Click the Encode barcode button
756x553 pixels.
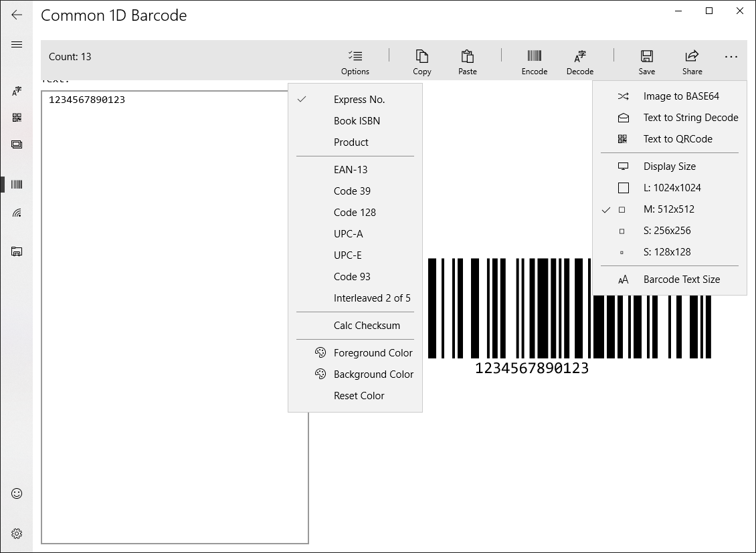(x=534, y=62)
